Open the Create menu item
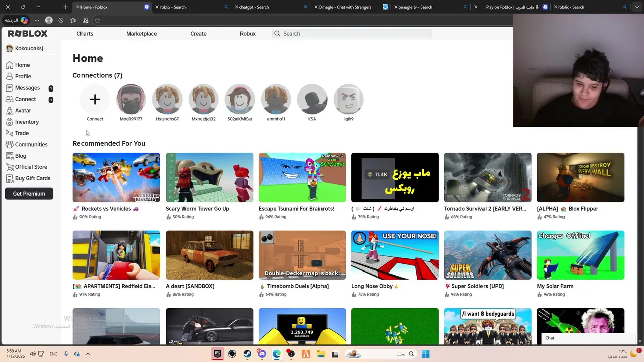 198,34
